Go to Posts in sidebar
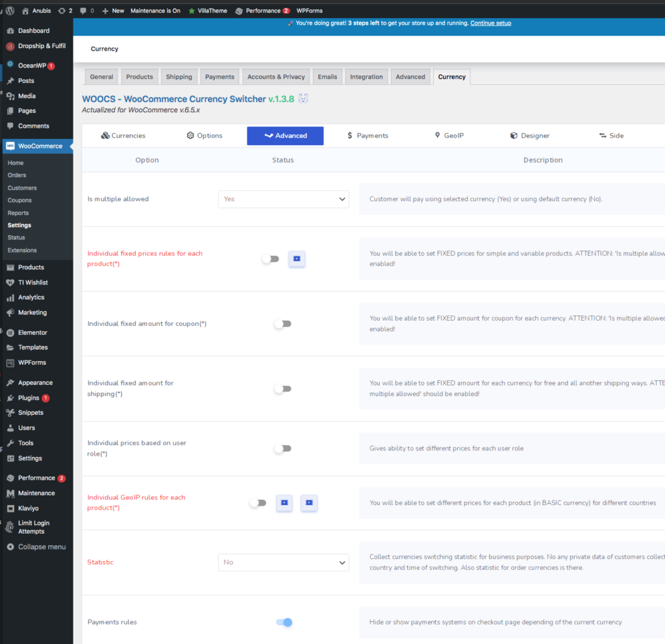Screen dimensions: 665x644 point(26,80)
